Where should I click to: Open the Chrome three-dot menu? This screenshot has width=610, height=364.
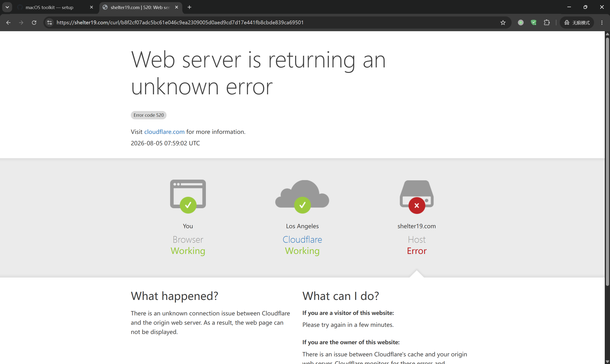602,23
